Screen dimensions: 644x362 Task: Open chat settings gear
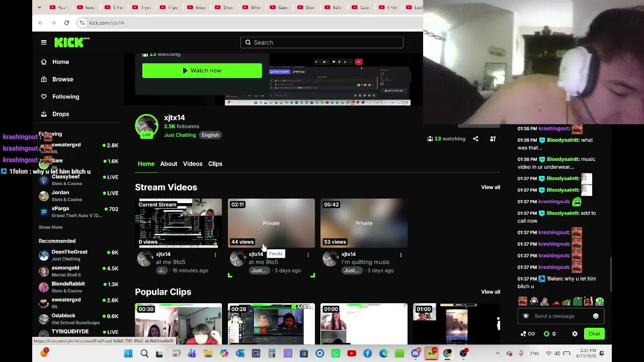[575, 334]
